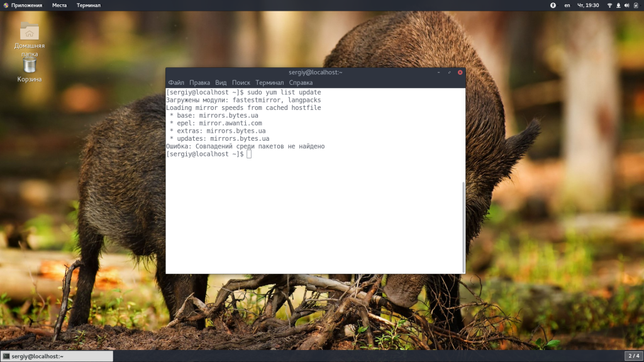Click the line Loading mirror speeds from cached hostfile
Screen dimensions: 644x362
pyautogui.click(x=243, y=107)
